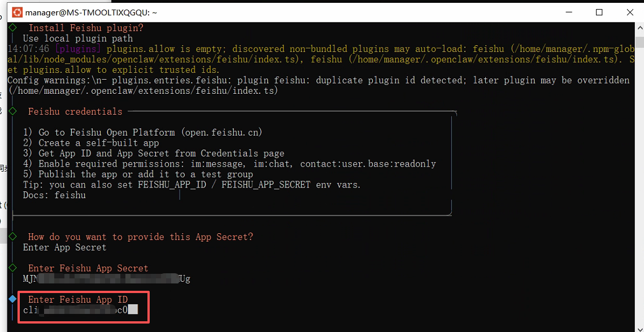644x332 pixels.
Task: Click the window title 'manager@MS-TMOOLTIXQGQU: ~'
Action: (x=91, y=13)
